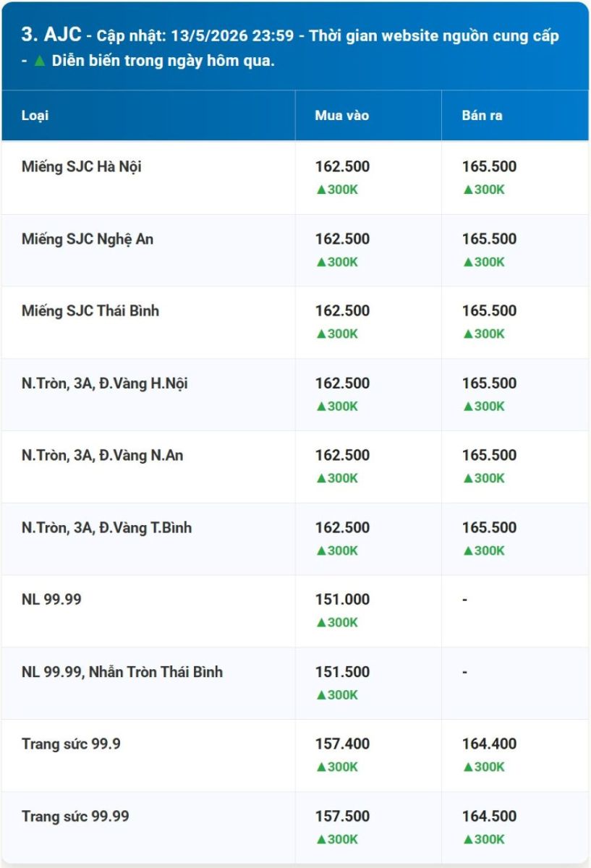The image size is (591, 868).
Task: Click N.Tròn, 3A, Đ.Vàng T.Bình label
Action: pyautogui.click(x=107, y=527)
